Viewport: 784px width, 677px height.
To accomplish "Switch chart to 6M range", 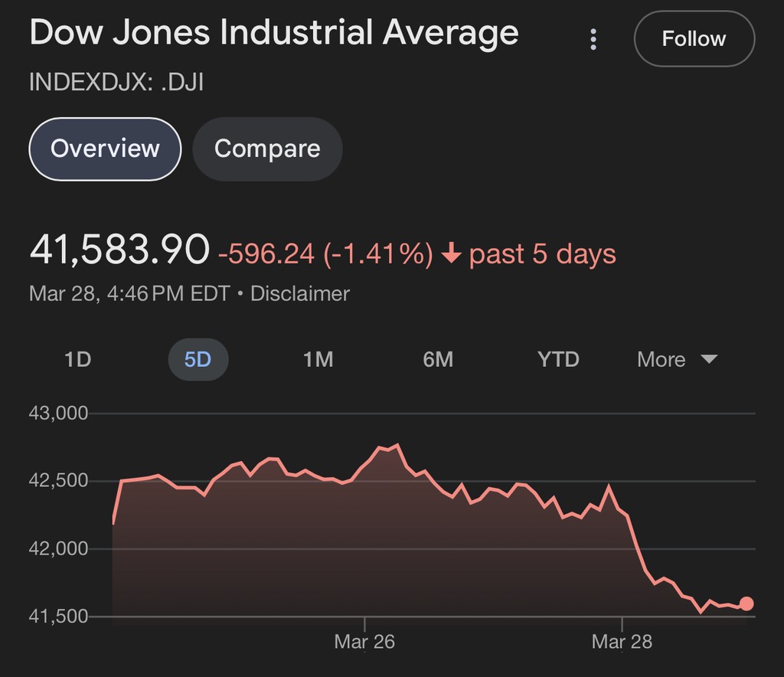I will point(438,359).
